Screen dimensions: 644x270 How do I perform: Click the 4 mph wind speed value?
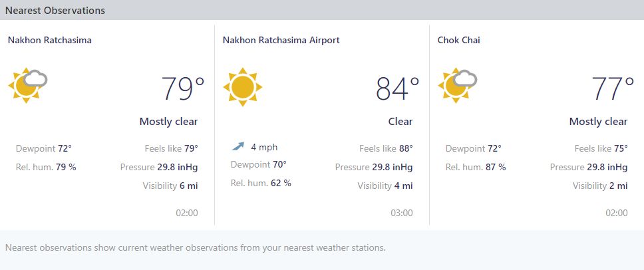tap(264, 147)
